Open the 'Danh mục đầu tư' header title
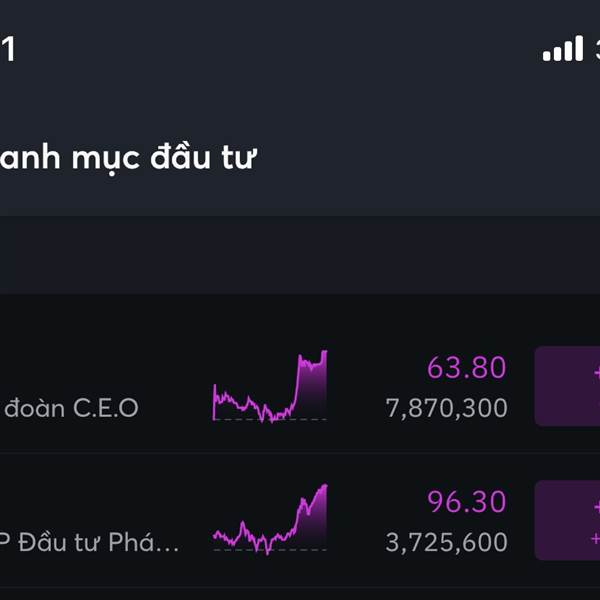 point(128,158)
